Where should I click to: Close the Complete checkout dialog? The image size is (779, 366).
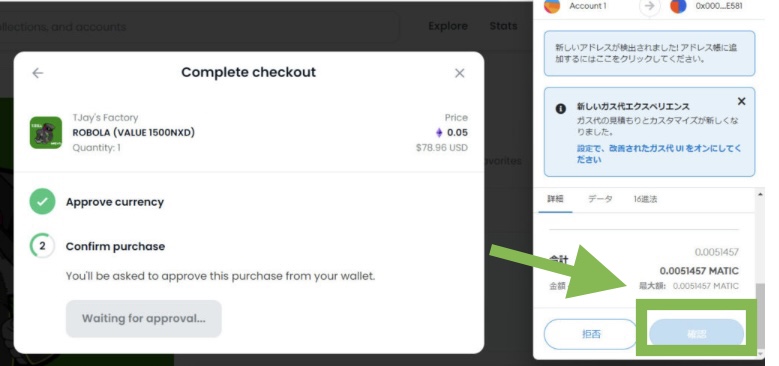click(x=460, y=73)
